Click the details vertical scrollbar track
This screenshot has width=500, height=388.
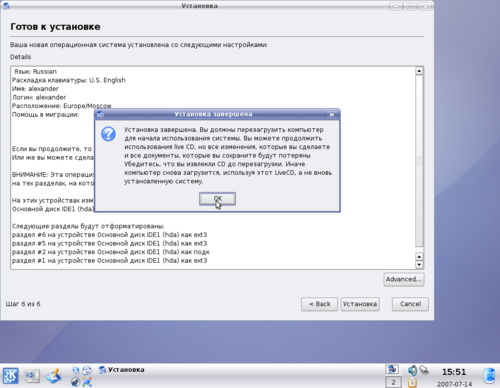[419, 161]
